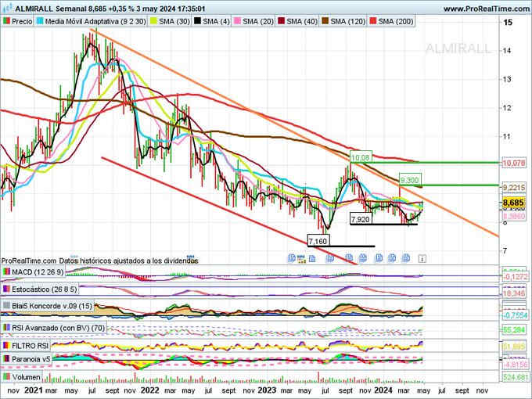532x399 pixels.
Task: Open the news icon below Nov 2023
Action: 362,258
